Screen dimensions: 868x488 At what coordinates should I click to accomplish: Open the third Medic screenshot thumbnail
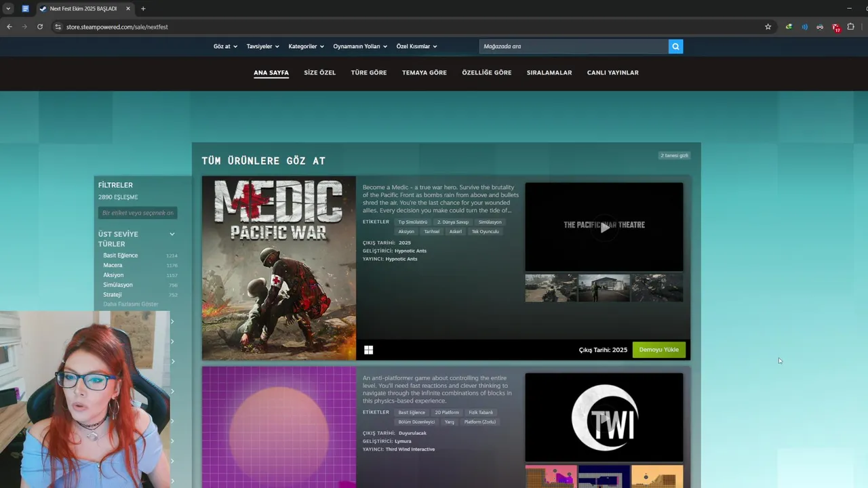point(658,288)
